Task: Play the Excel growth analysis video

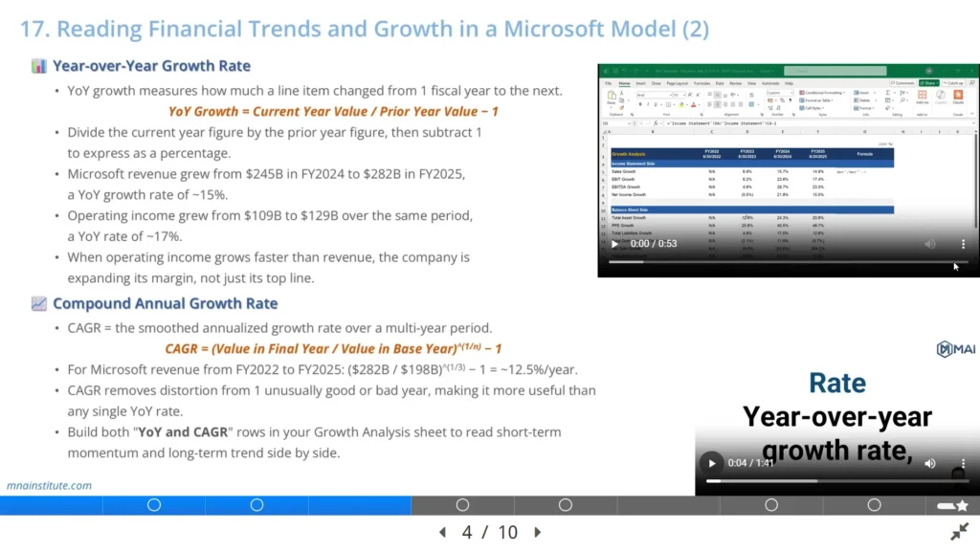Action: coord(614,244)
